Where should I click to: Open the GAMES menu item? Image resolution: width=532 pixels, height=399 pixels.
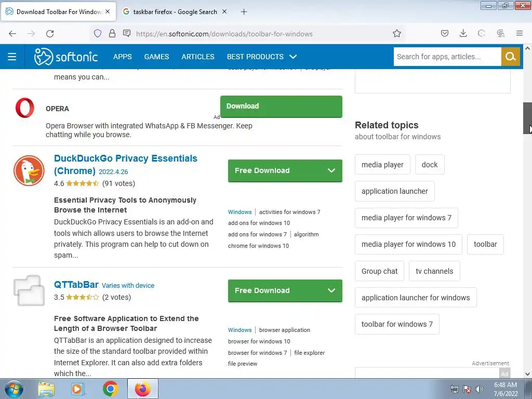pos(156,57)
